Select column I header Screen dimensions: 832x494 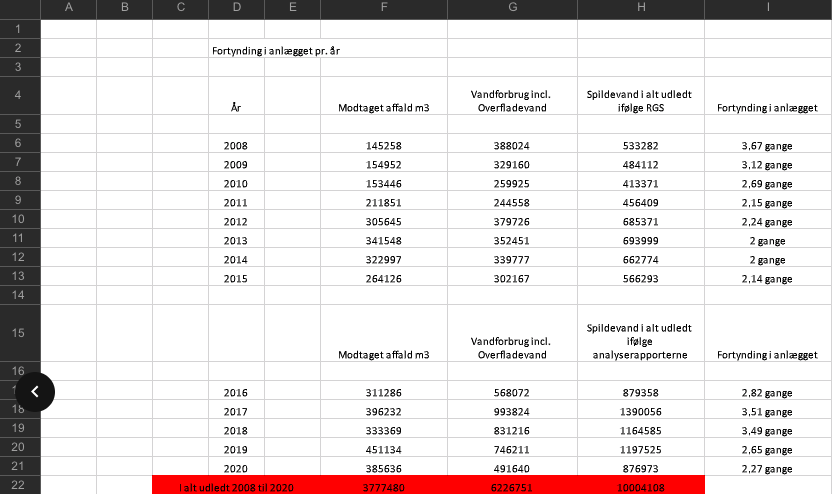click(x=768, y=7)
